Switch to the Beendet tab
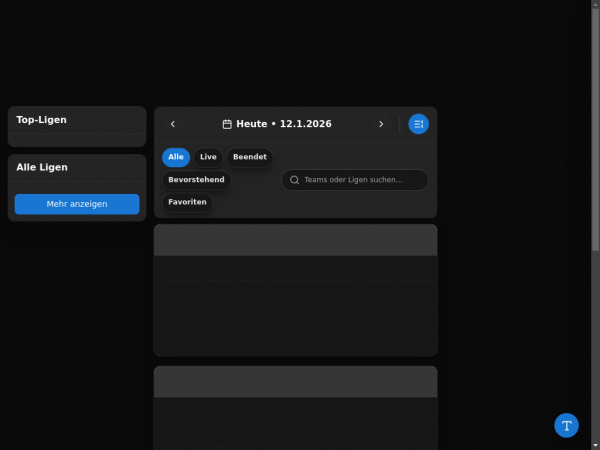Screen dimensions: 600x450 coord(249,157)
